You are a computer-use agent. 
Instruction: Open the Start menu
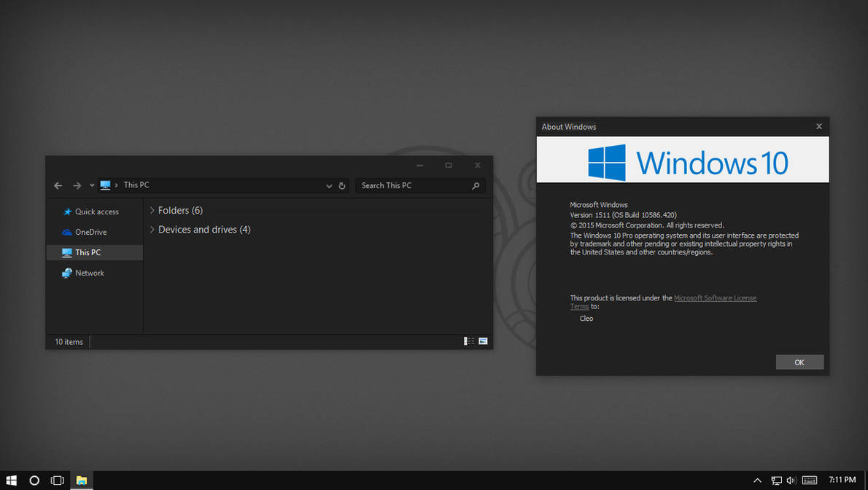click(11, 480)
